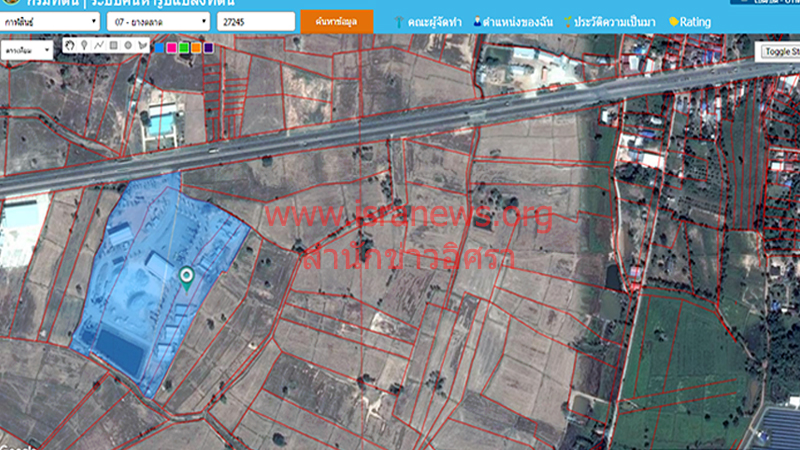Viewport: 800px width, 450px height.
Task: Select the hand pan tool
Action: click(70, 45)
